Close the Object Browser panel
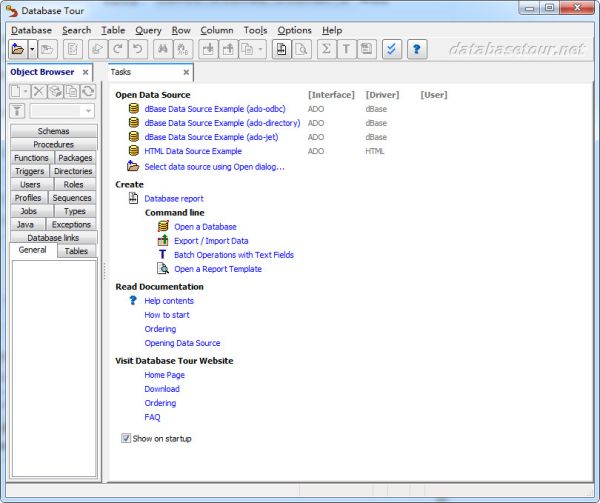Viewport: 600px width, 503px height. (x=85, y=72)
